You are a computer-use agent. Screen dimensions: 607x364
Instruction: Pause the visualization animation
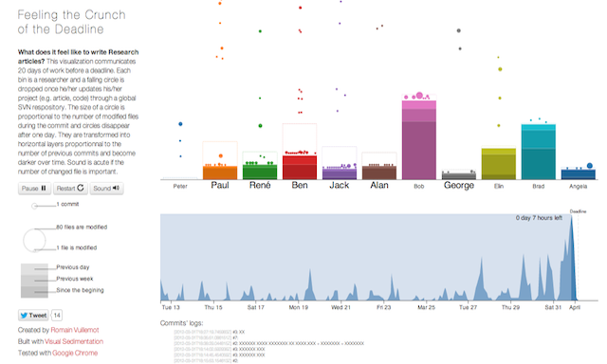[34, 189]
